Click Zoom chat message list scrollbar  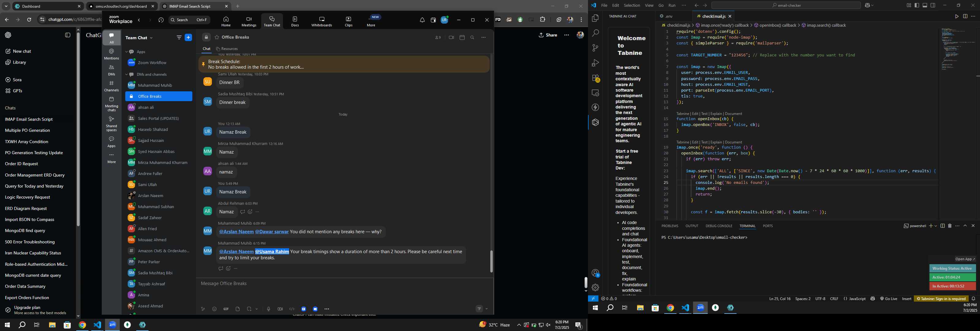click(492, 261)
